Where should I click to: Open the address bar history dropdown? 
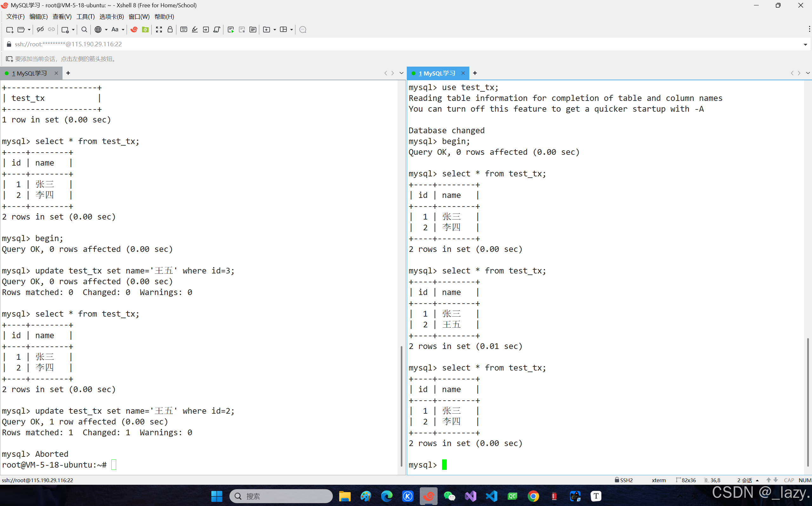805,44
